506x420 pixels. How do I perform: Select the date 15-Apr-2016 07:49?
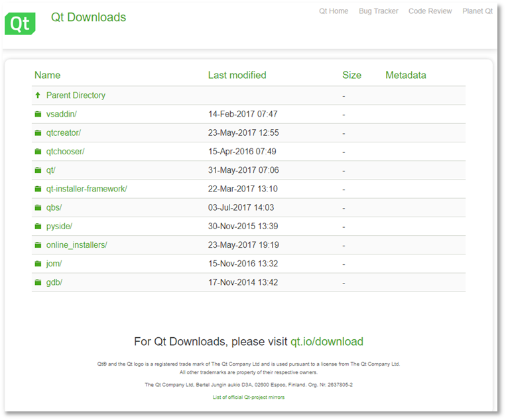(242, 152)
